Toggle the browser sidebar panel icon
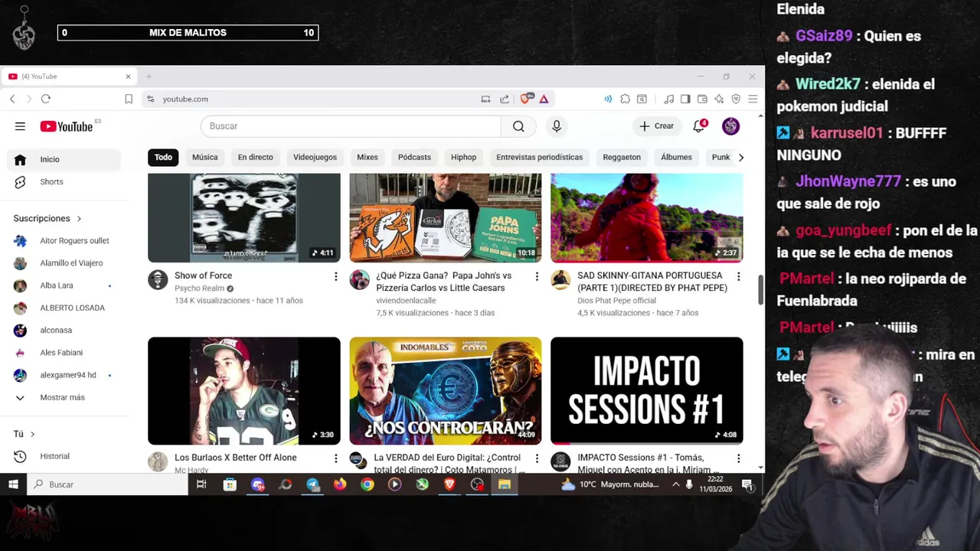 [685, 99]
